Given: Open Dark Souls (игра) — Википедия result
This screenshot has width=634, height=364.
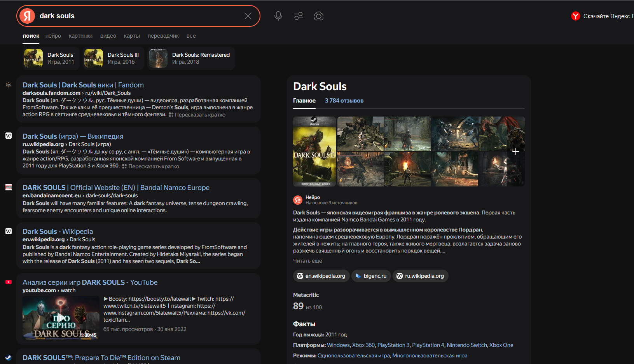Looking at the screenshot, I should click(x=73, y=136).
